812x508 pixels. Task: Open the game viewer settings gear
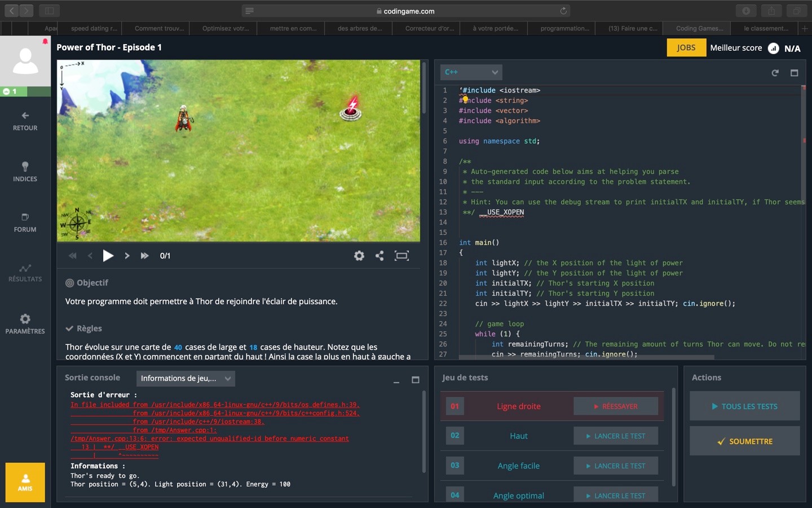359,256
